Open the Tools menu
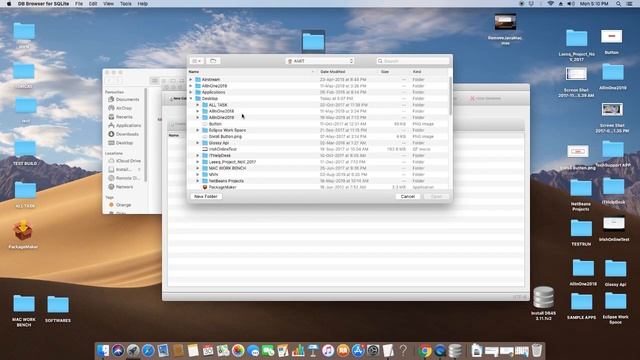This screenshot has width=640, height=360. (x=126, y=4)
